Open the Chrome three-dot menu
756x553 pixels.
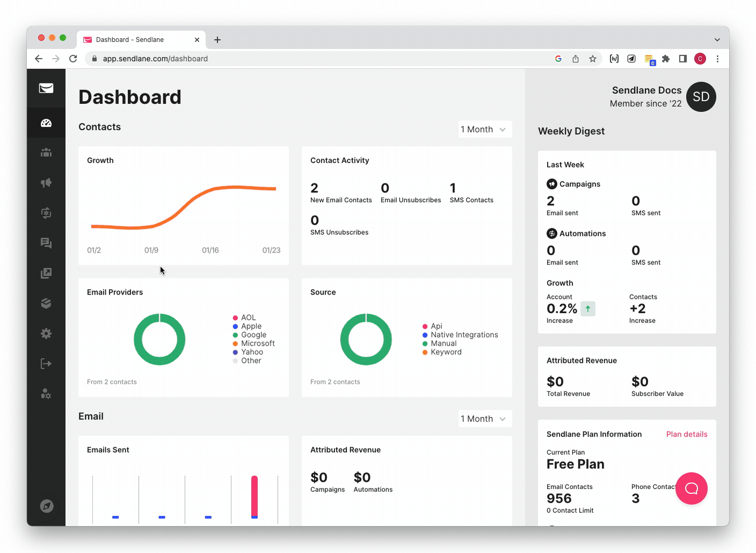tap(717, 59)
